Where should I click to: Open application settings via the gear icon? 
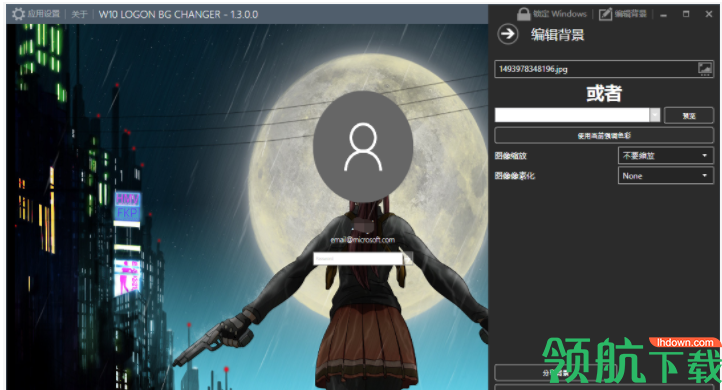[18, 14]
